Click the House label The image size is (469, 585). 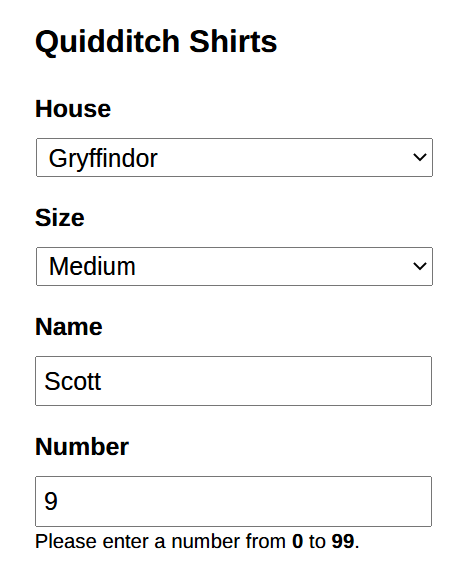point(73,109)
